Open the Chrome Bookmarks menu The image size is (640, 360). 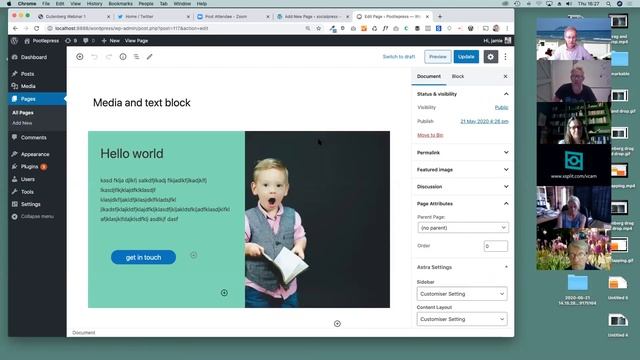pyautogui.click(x=120, y=4)
